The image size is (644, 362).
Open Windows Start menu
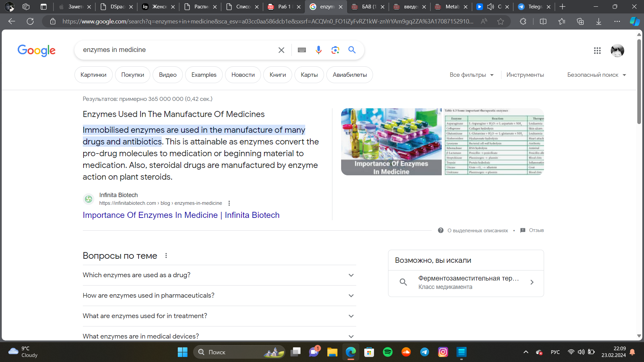click(x=182, y=352)
